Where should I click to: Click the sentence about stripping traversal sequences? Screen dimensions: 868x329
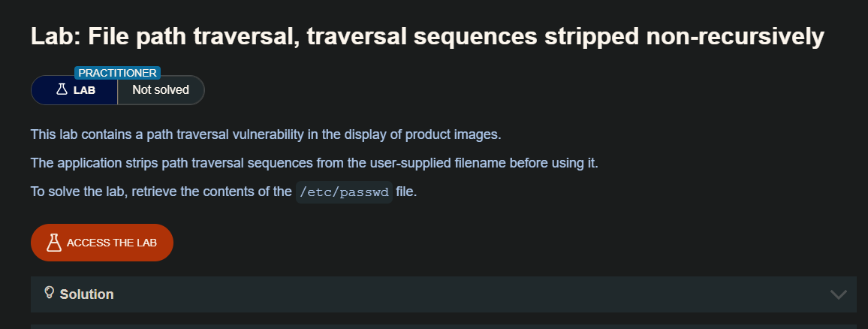click(314, 163)
